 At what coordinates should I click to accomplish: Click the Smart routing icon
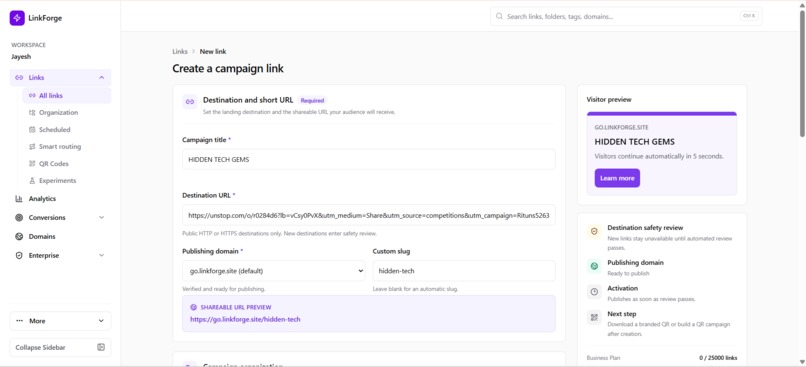[x=32, y=146]
